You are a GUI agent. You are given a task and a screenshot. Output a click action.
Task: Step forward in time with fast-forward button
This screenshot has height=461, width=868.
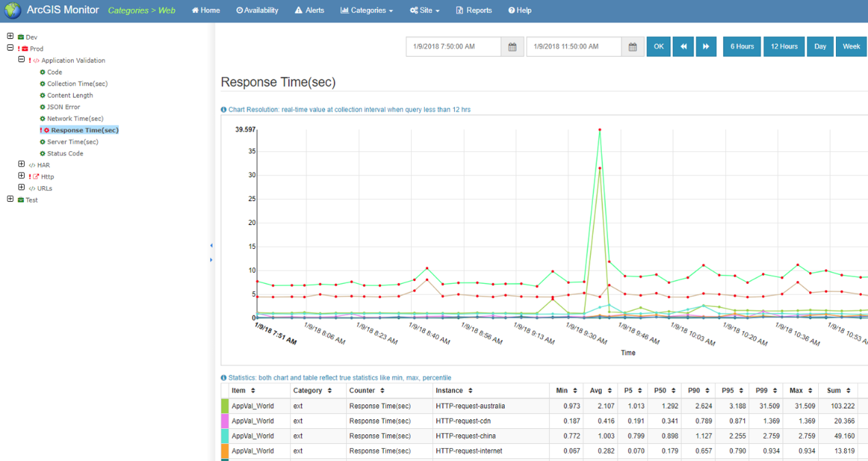[706, 47]
